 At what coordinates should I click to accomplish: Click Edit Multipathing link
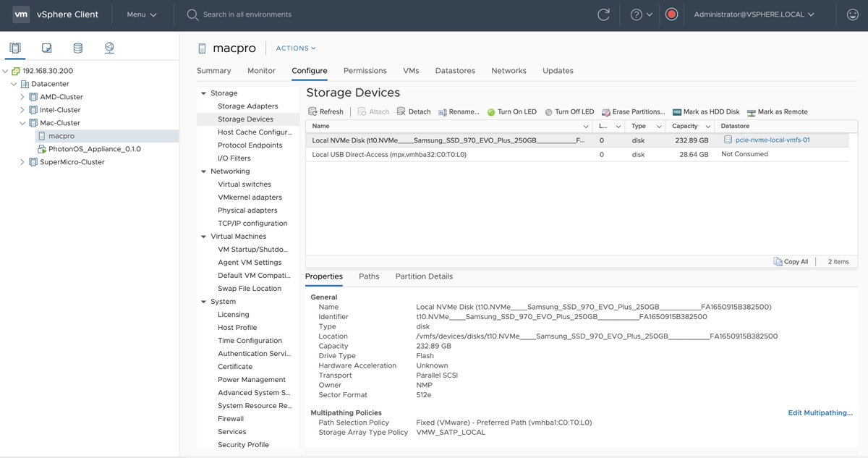tap(820, 412)
